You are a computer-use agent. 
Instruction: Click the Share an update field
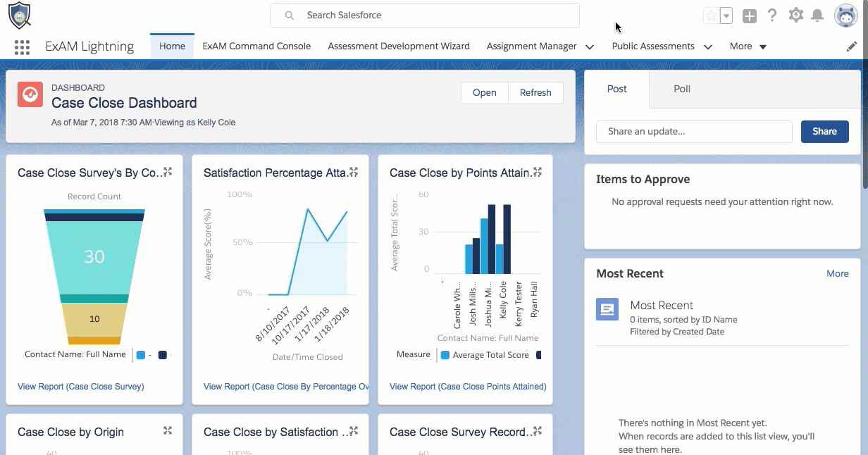(x=694, y=132)
